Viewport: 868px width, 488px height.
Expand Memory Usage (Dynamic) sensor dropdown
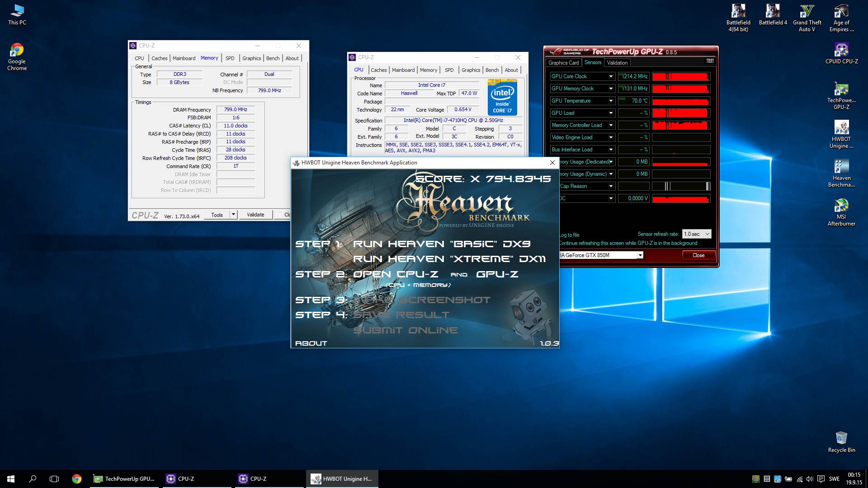611,174
